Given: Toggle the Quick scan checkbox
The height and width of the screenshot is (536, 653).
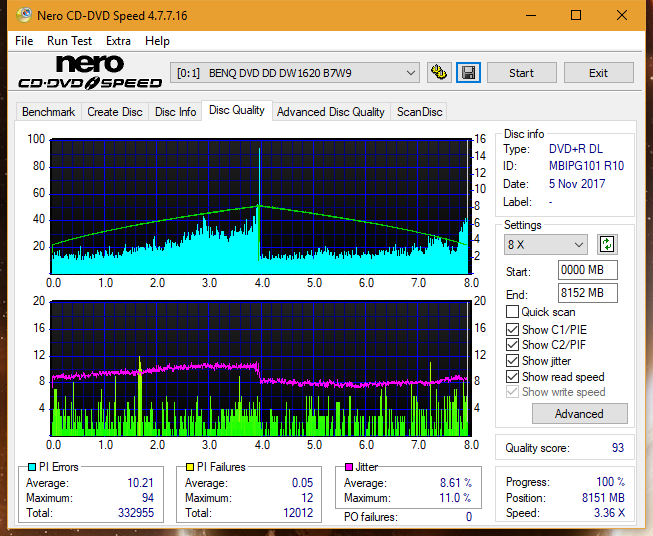Looking at the screenshot, I should pos(512,312).
